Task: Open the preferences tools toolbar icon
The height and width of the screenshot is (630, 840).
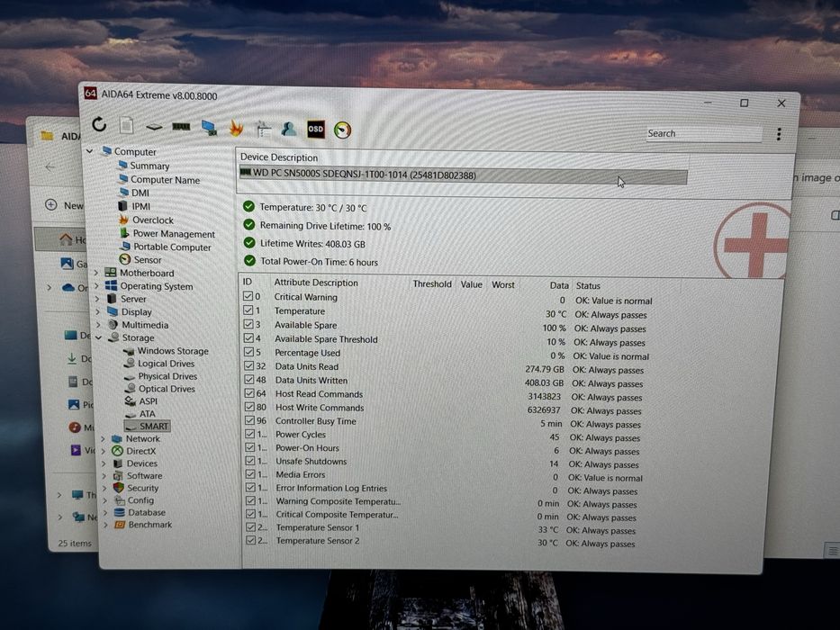Action: (263, 129)
